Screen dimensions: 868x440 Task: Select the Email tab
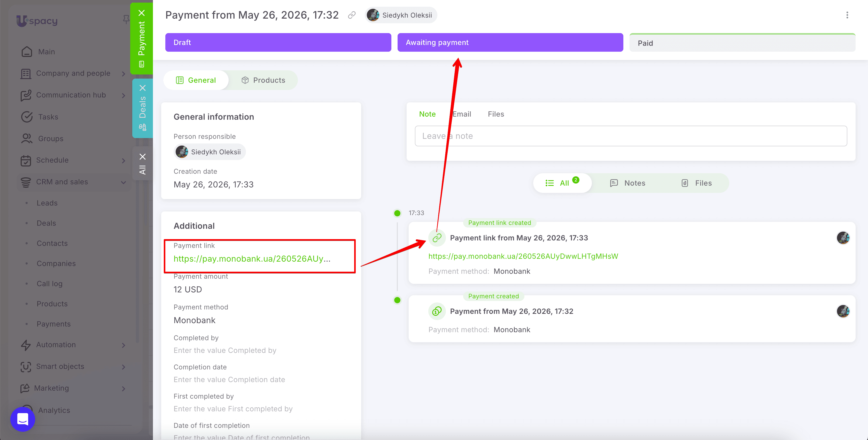pos(462,114)
